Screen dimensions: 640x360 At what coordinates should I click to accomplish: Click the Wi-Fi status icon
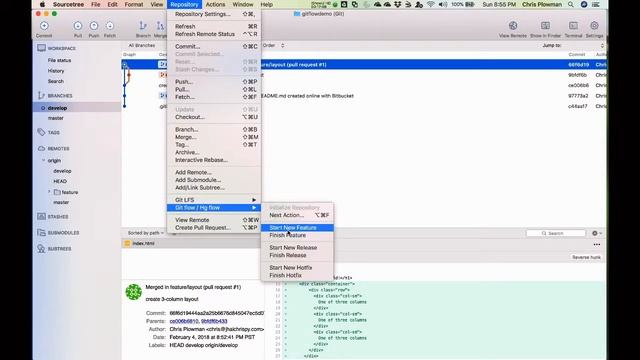pyautogui.click(x=431, y=4)
